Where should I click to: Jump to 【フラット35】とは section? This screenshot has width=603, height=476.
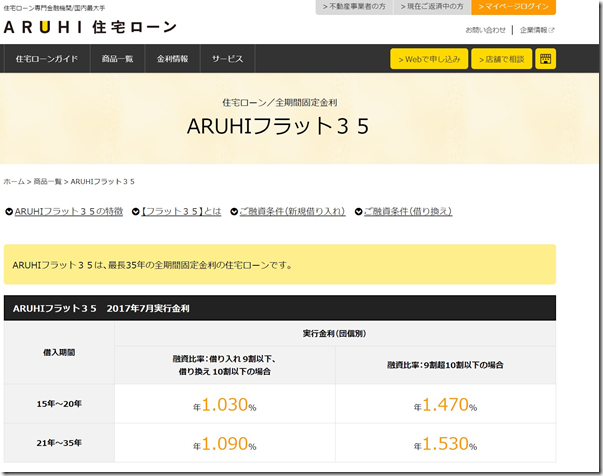(x=181, y=211)
